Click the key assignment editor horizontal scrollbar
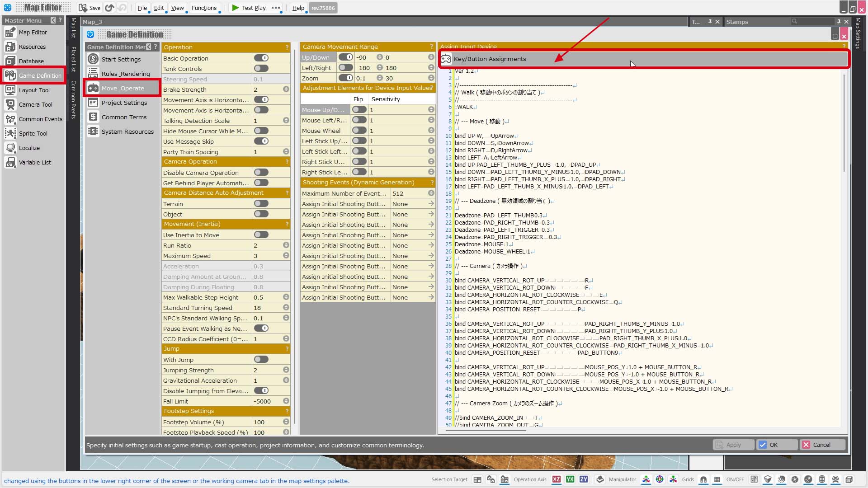 (x=486, y=431)
